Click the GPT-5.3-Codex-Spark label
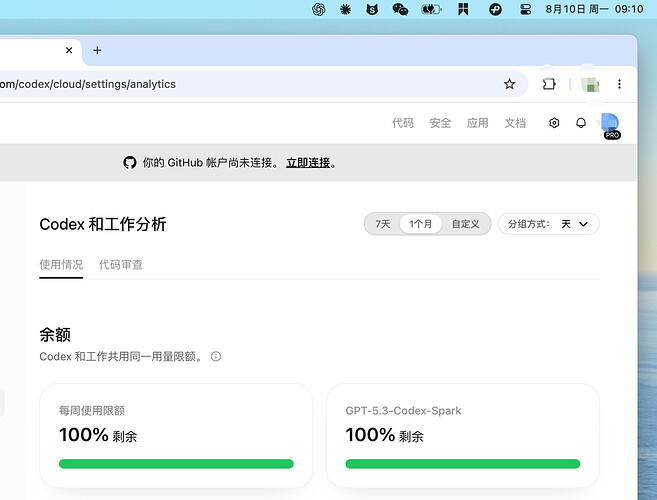Viewport: 657px width, 500px height. click(403, 411)
